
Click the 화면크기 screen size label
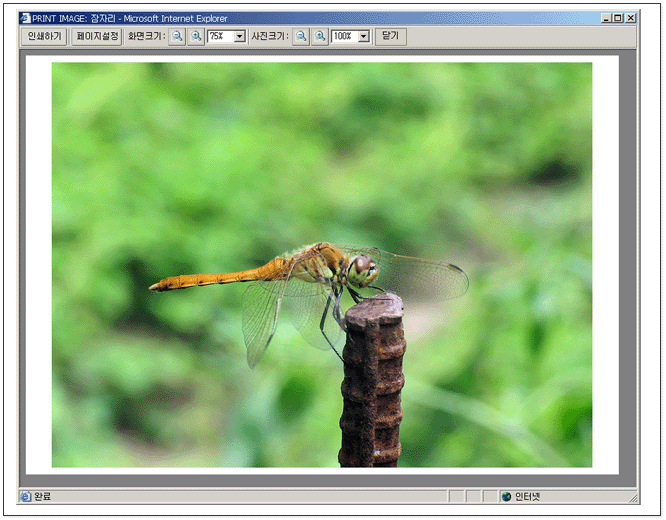[x=146, y=36]
